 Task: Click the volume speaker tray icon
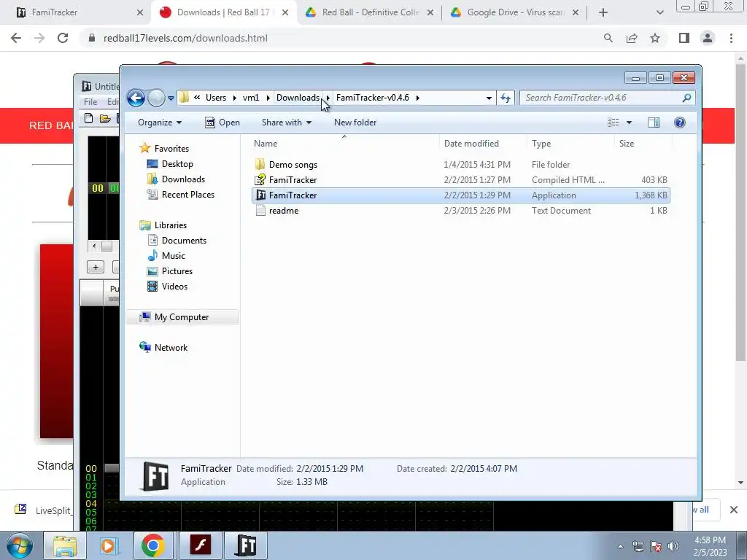(x=673, y=546)
